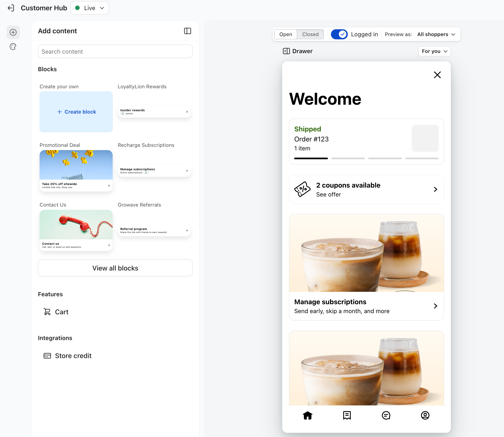Collapse the Add content panel layout icon
504x437 pixels.
[188, 31]
